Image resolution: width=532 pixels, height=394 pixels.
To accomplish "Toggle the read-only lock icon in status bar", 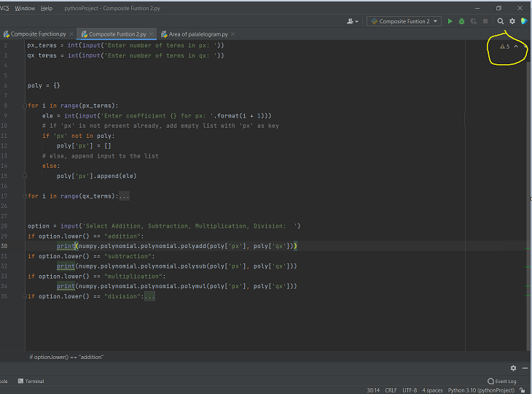I will [x=523, y=390].
